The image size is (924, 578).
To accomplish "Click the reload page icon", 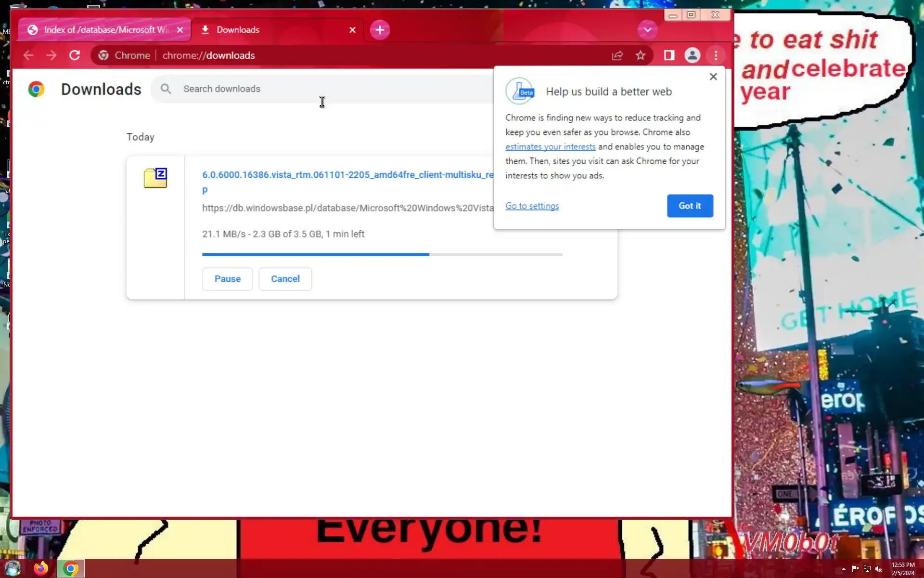I will [x=75, y=55].
